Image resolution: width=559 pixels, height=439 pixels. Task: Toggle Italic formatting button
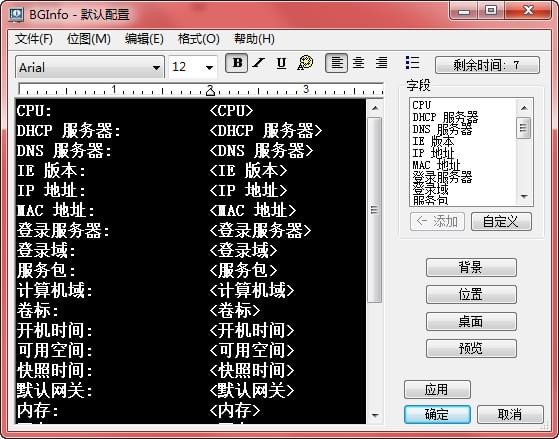tap(259, 63)
